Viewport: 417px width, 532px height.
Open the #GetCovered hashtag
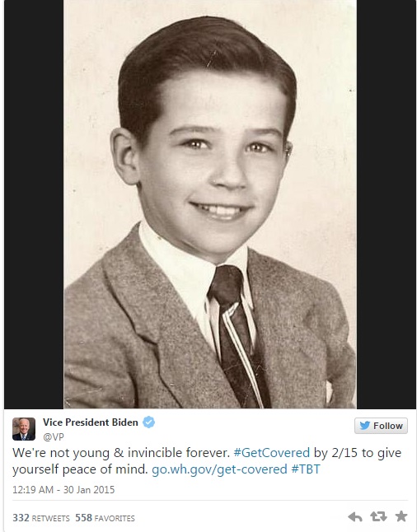pyautogui.click(x=272, y=453)
